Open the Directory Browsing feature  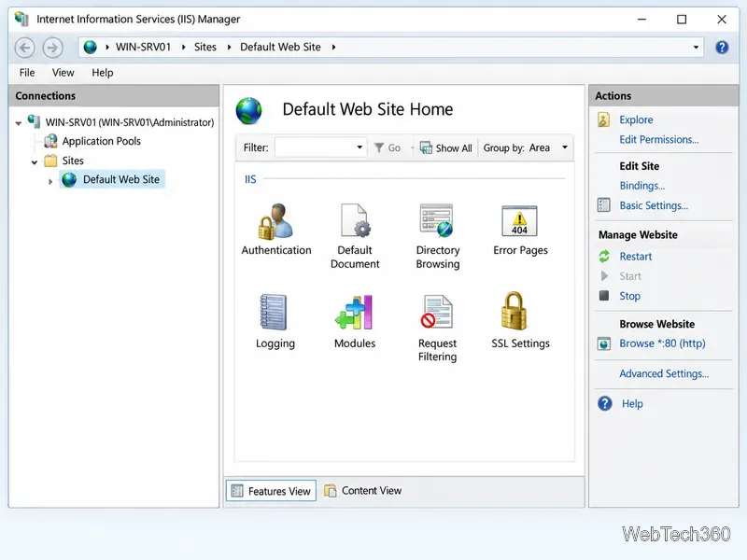437,236
